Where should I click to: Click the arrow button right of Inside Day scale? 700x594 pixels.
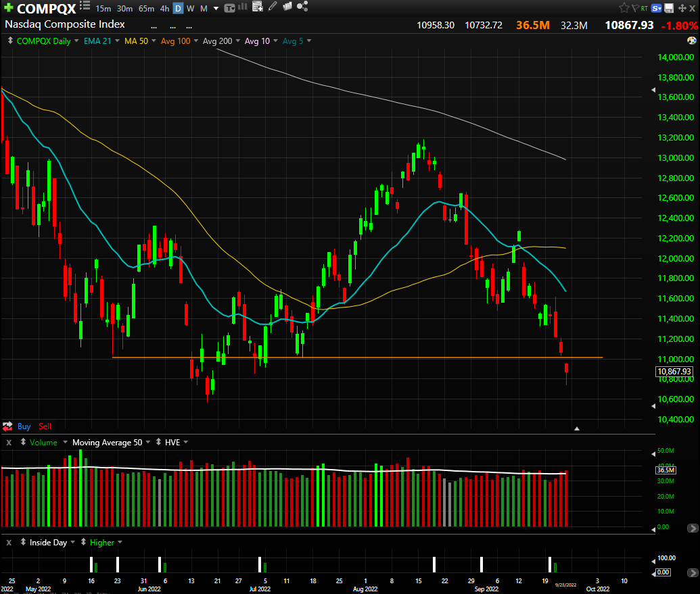(x=693, y=572)
